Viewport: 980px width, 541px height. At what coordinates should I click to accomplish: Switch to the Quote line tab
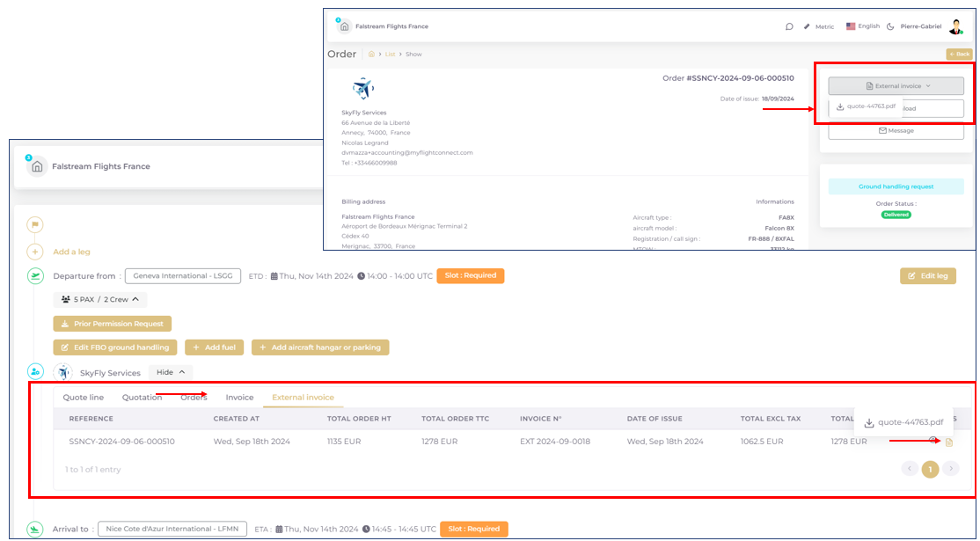click(x=84, y=398)
